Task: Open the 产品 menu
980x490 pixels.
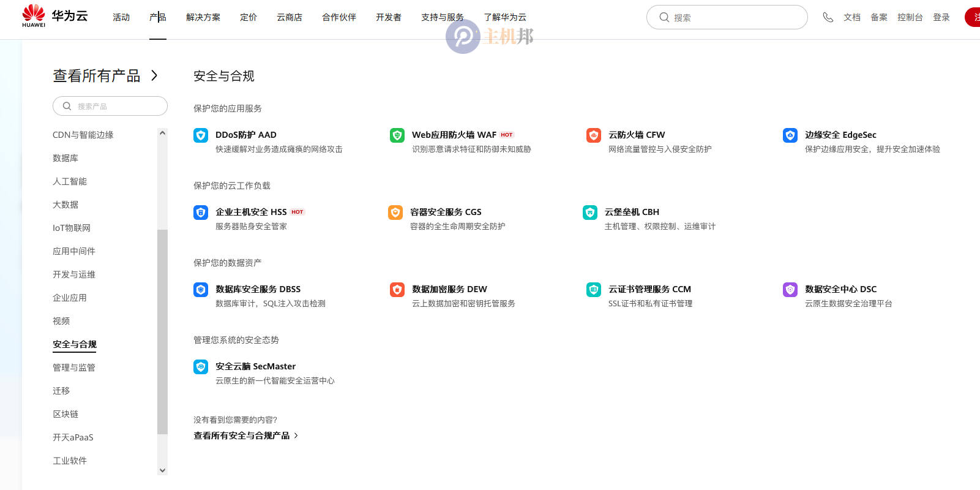Action: [158, 17]
